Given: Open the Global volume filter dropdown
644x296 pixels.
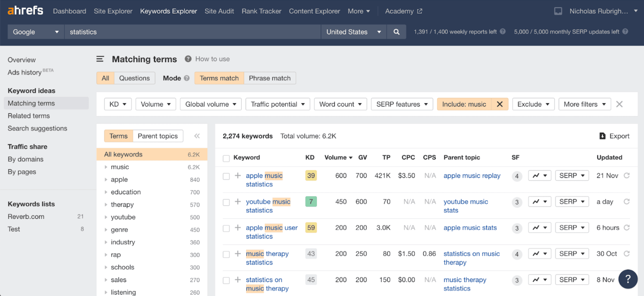Looking at the screenshot, I should coord(211,104).
